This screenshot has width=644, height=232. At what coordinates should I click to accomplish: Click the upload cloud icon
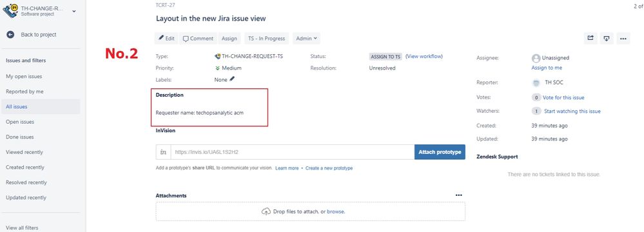[x=266, y=212]
